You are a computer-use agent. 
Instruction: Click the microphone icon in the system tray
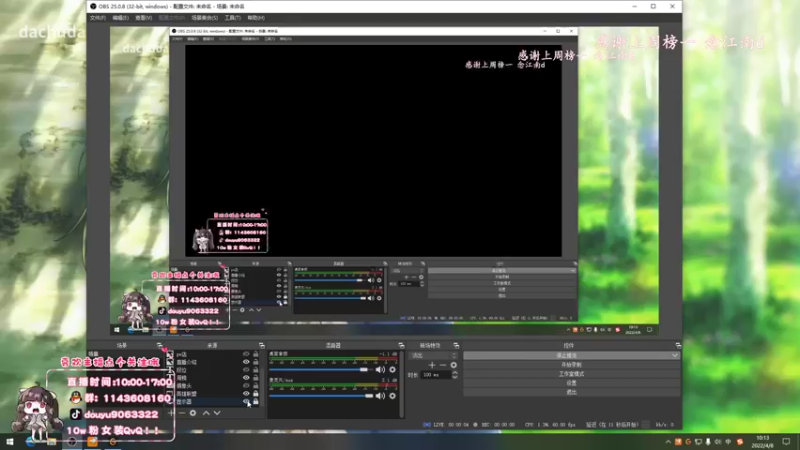point(708,442)
